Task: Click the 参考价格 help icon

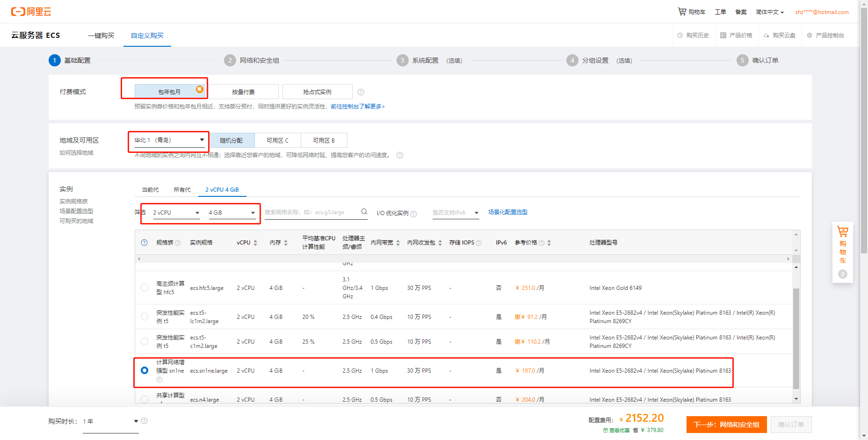Action: (x=542, y=243)
